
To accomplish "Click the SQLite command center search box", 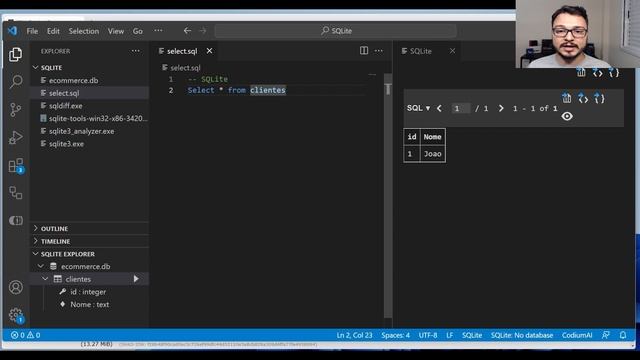I will 336,31.
